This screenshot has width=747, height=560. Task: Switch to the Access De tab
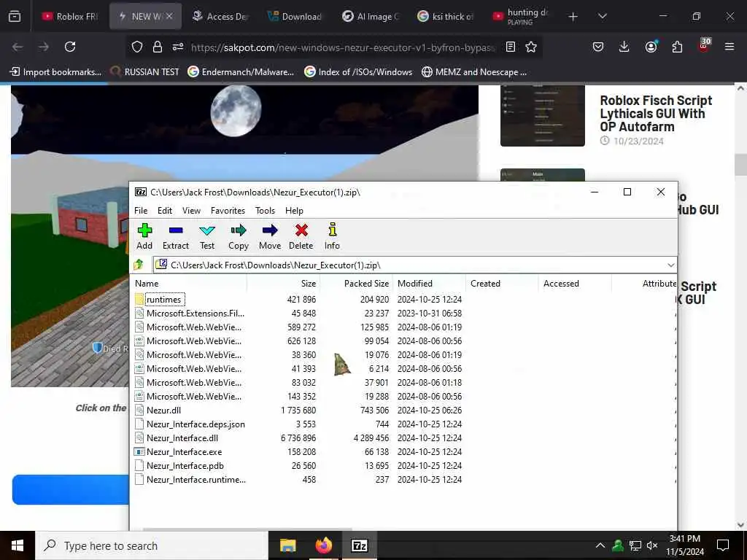220,16
